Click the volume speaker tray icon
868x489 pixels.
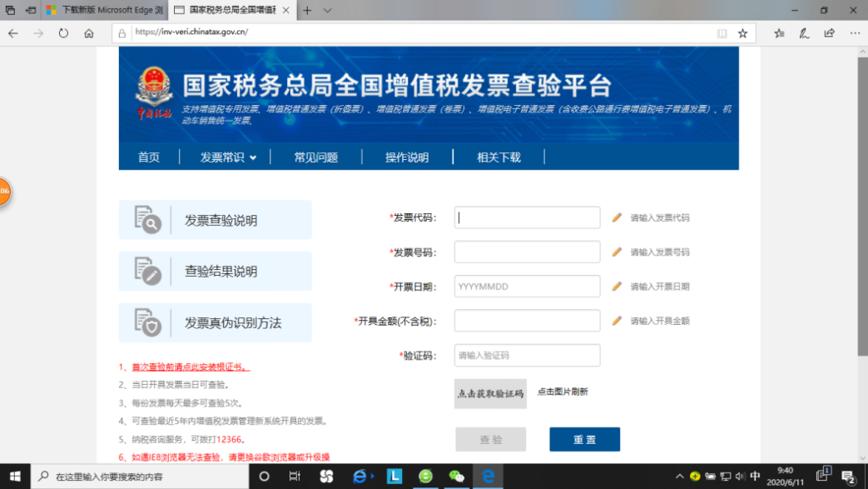[740, 477]
